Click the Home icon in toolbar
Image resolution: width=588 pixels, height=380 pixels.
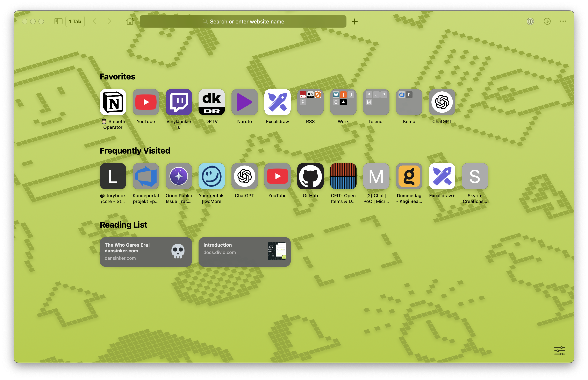click(x=130, y=21)
